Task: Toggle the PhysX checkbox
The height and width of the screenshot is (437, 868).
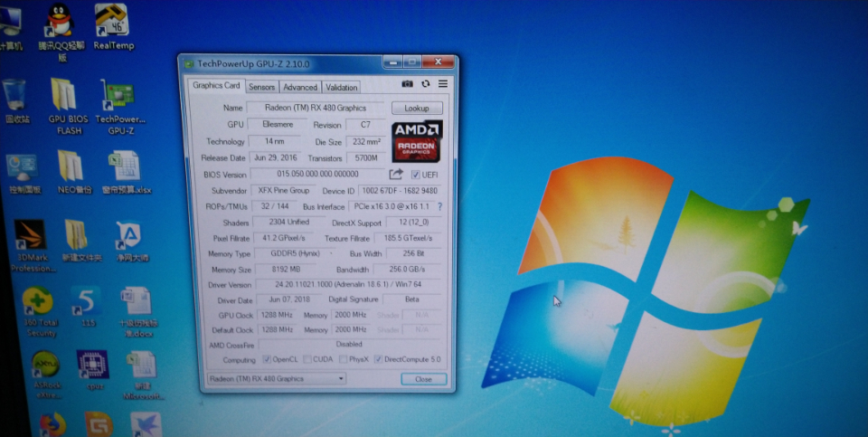Action: click(x=344, y=359)
